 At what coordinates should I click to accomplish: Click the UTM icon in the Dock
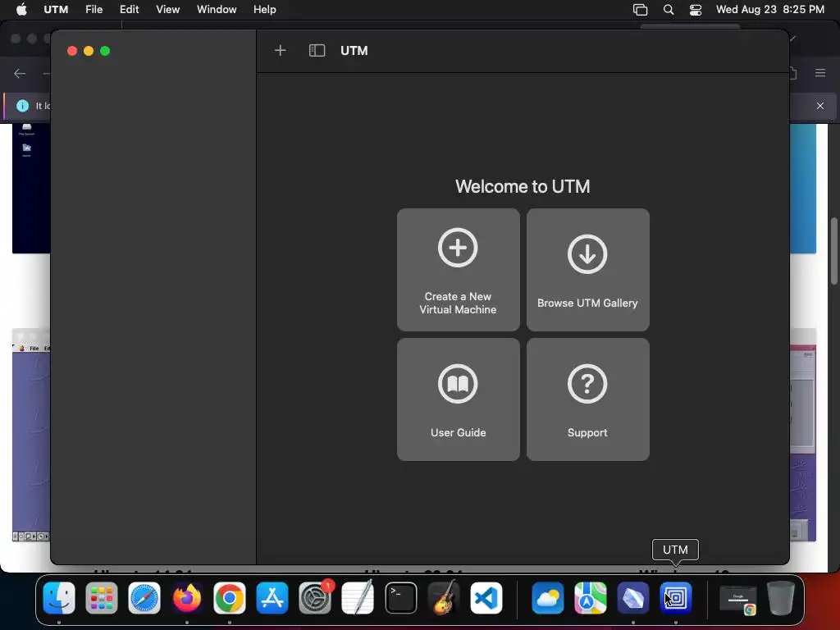(x=676, y=597)
